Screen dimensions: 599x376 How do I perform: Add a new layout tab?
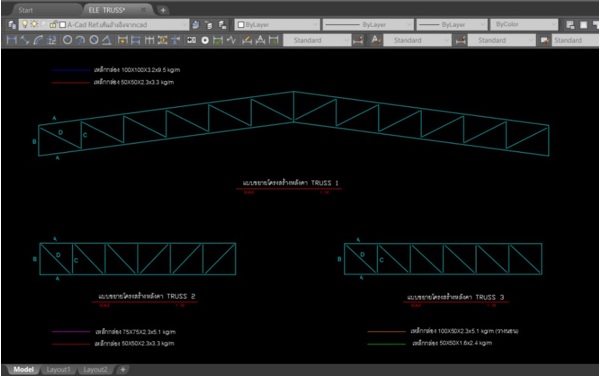pos(123,370)
